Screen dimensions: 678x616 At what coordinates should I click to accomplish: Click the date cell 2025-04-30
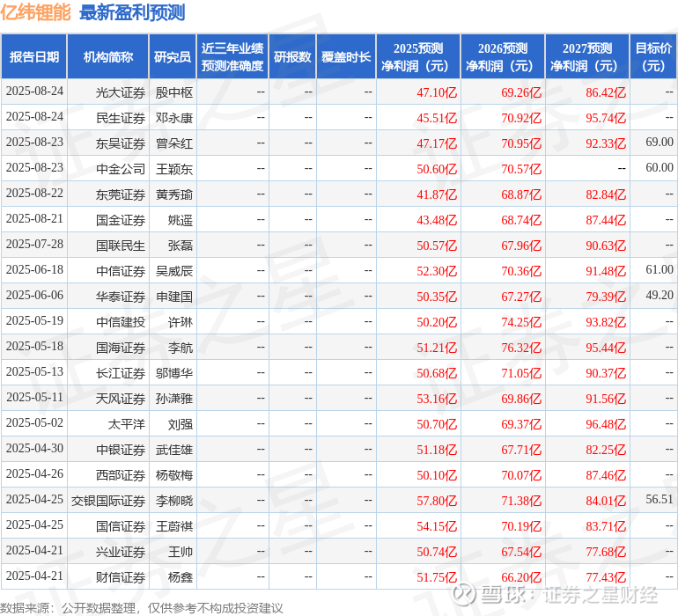tap(34, 448)
